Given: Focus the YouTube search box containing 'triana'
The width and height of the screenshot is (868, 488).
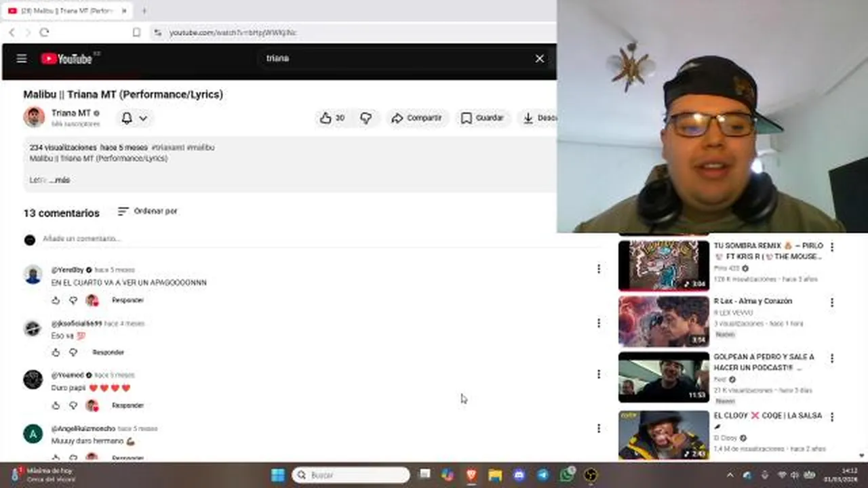Looking at the screenshot, I should coord(393,58).
